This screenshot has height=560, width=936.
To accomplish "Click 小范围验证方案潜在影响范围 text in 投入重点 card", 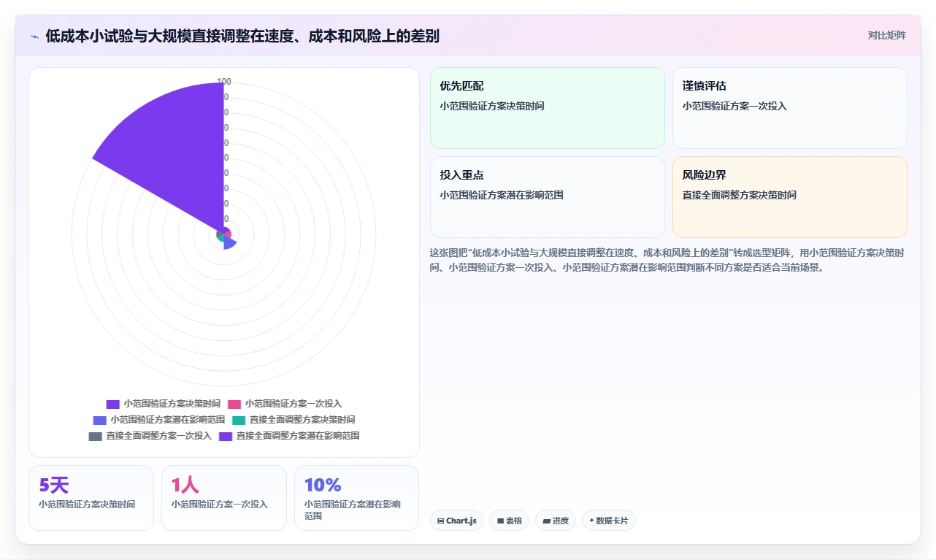I will click(502, 195).
